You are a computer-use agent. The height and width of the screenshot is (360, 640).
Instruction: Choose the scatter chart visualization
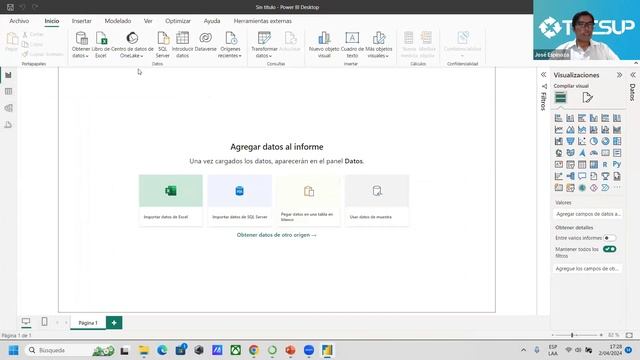[582, 141]
